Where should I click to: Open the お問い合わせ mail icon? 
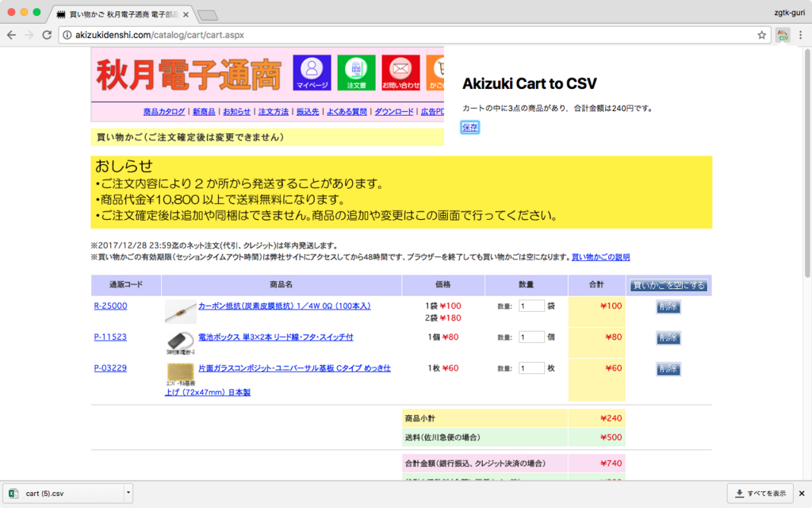click(x=400, y=72)
